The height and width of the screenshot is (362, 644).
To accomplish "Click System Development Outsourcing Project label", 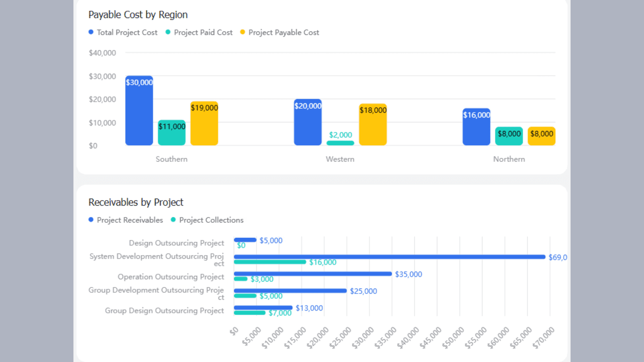I will [x=157, y=259].
